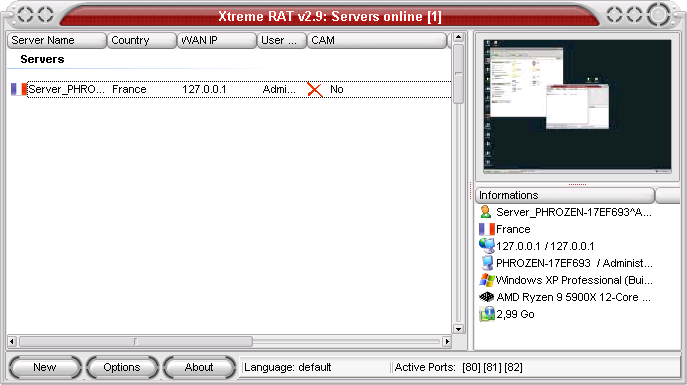
Task: Click the User column header
Action: tap(282, 40)
